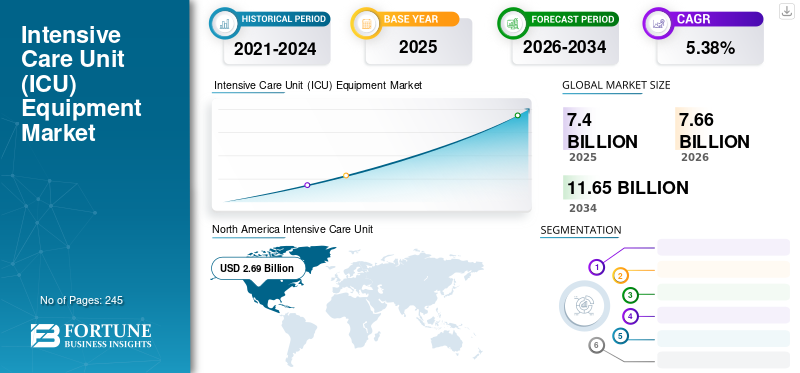The image size is (800, 373).
Task: Click the Forecast Period green icon
Action: pos(512,23)
